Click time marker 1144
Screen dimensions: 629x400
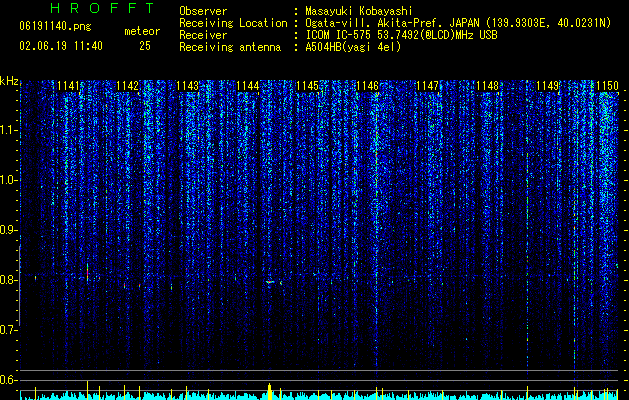(248, 86)
